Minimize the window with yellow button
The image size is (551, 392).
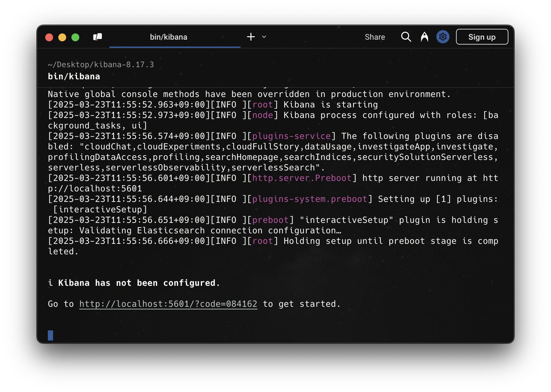tap(62, 37)
